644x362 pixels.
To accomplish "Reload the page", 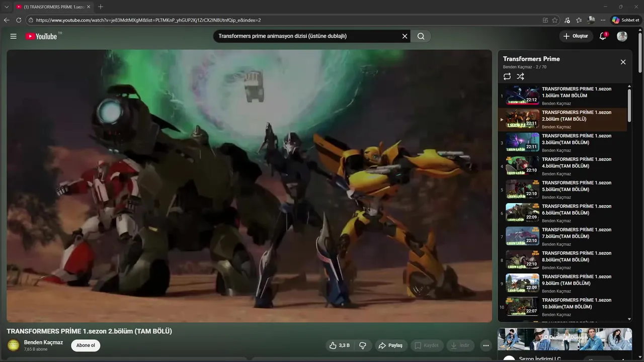I will [19, 20].
